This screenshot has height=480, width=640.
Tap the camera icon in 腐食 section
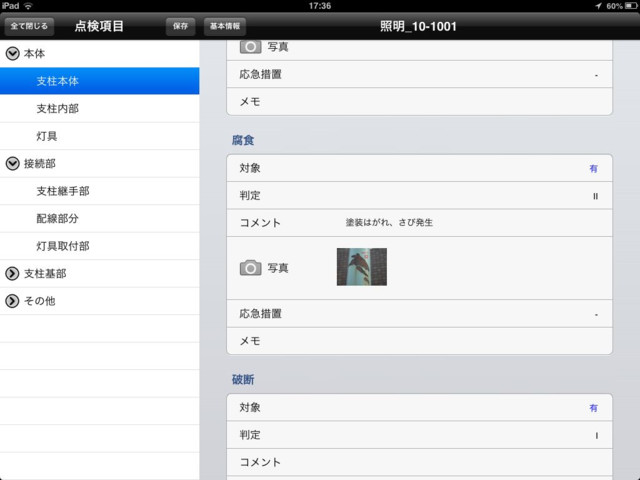(x=250, y=268)
